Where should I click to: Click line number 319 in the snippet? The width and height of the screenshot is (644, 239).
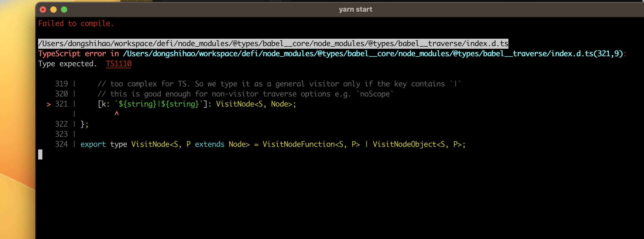[61, 83]
